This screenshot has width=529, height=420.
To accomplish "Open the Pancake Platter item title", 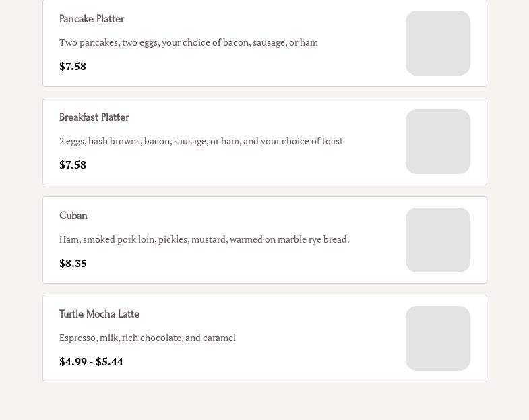I will pos(92,19).
